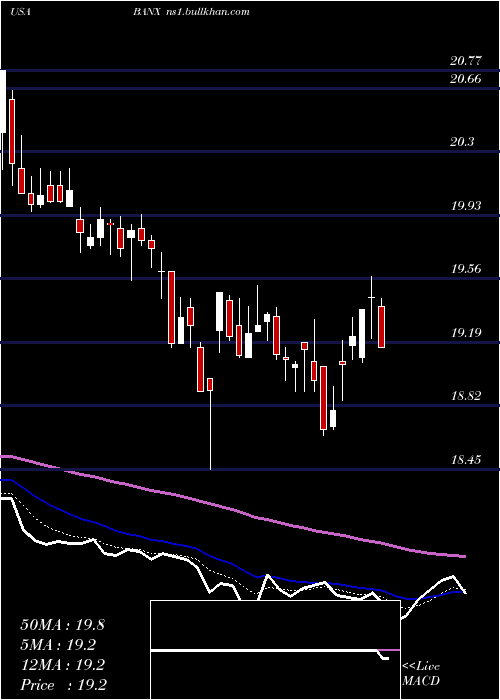Click the <<Live MACD label
Screen dimensions: 500x700
[x=421, y=673]
